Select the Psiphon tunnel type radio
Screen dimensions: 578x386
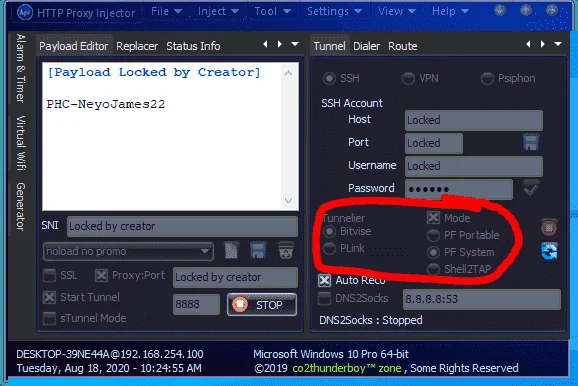tap(487, 78)
